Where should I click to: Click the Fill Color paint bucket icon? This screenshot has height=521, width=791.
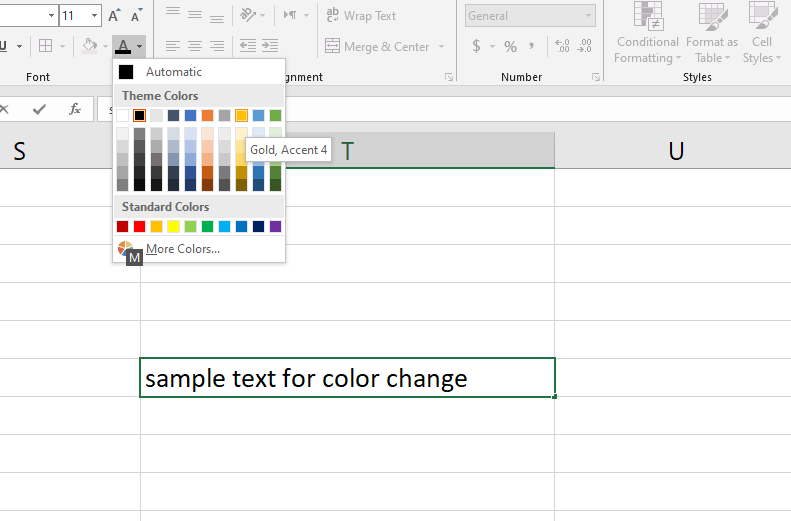[90, 46]
